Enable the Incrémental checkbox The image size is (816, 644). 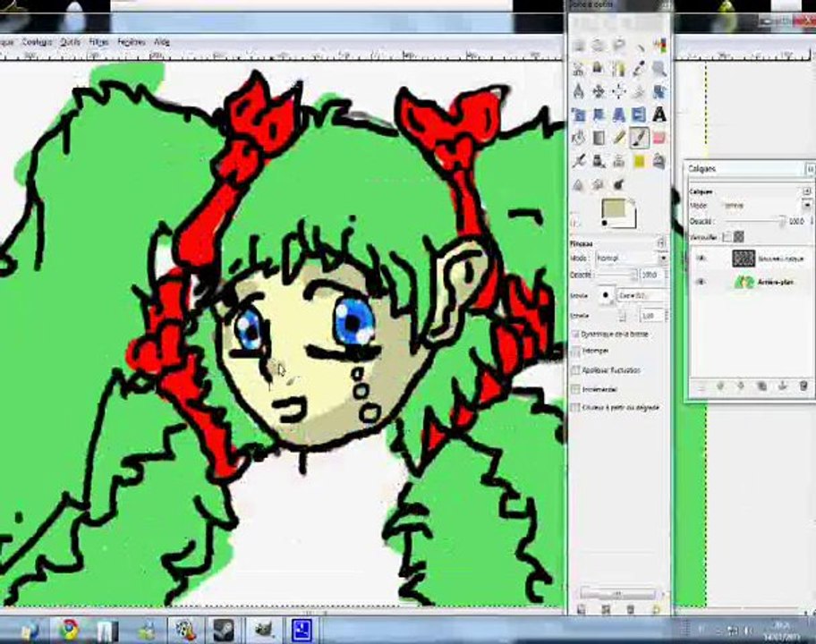tap(575, 389)
